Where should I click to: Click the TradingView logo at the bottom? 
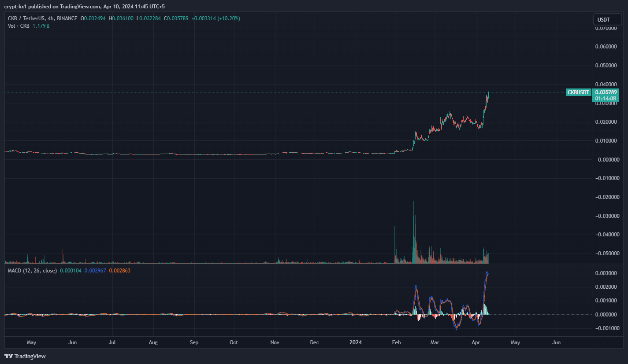(x=25, y=356)
